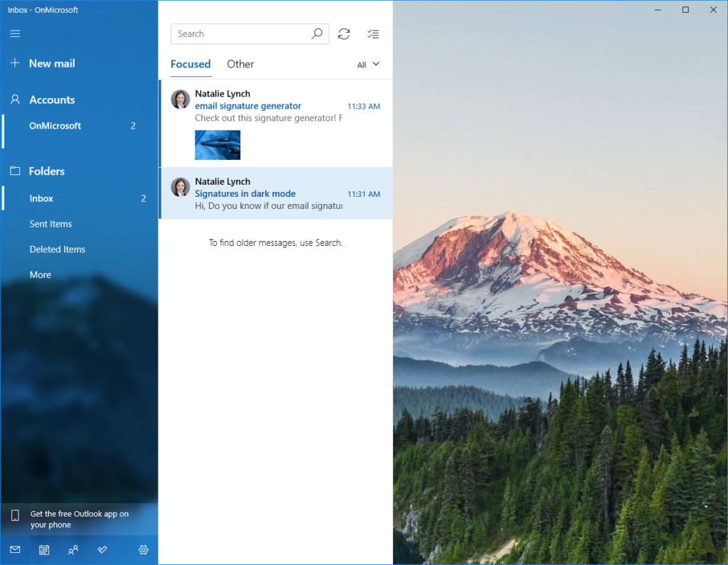Open To Do checkmark icon in bottom bar
728x565 pixels.
[x=102, y=549]
